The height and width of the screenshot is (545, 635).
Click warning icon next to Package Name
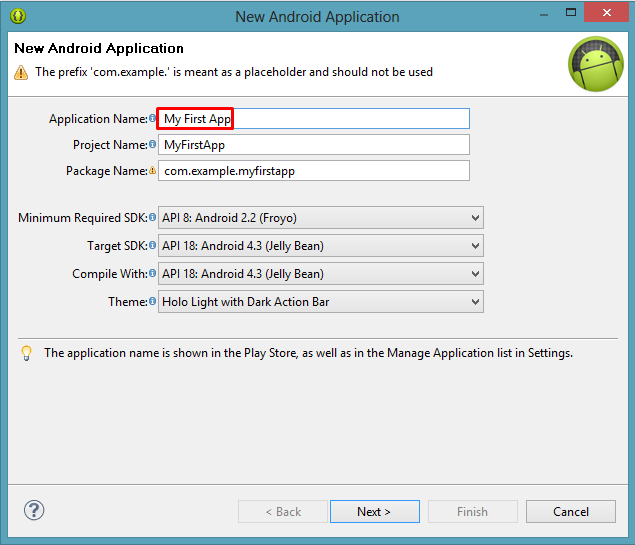pos(152,170)
